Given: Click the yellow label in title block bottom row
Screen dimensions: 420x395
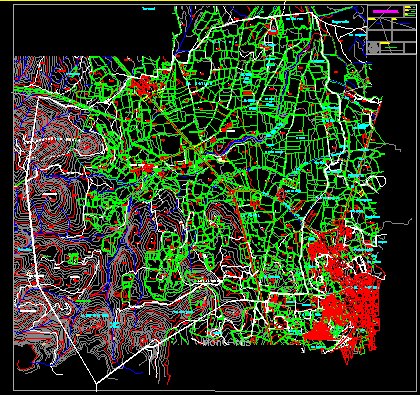Looking at the screenshot, I should [x=385, y=44].
